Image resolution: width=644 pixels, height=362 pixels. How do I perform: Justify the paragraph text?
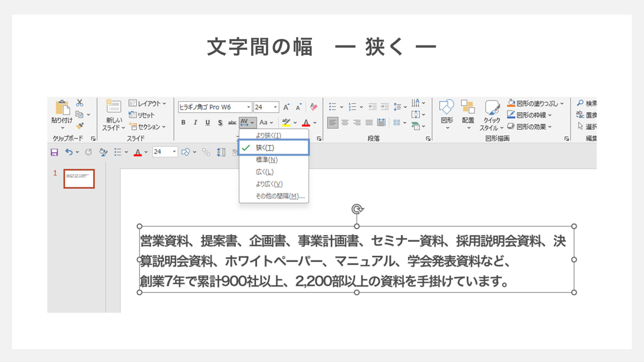click(x=369, y=123)
